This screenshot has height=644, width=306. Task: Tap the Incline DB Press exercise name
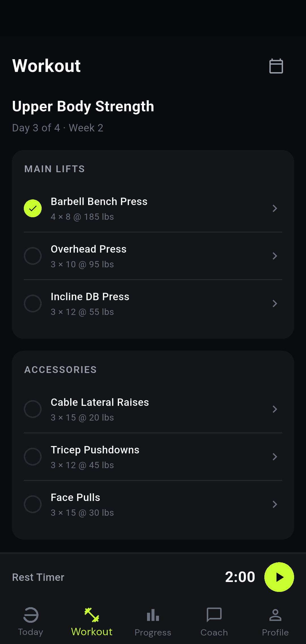tap(90, 297)
